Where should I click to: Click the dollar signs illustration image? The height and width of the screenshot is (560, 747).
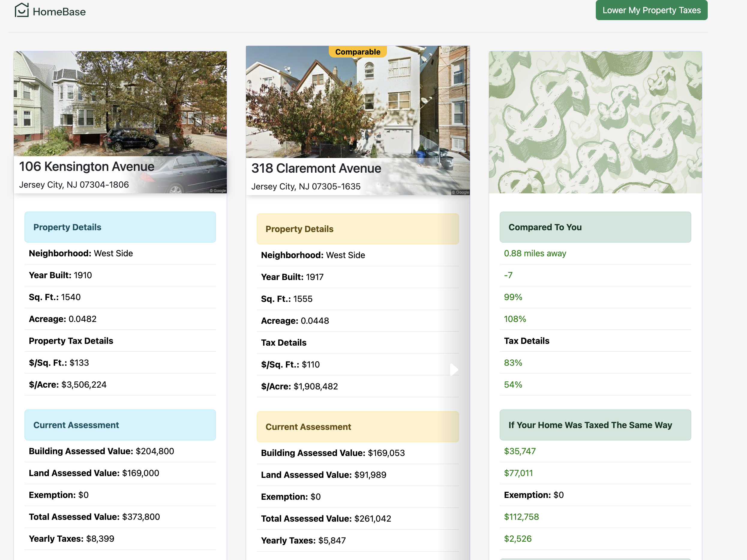[595, 122]
